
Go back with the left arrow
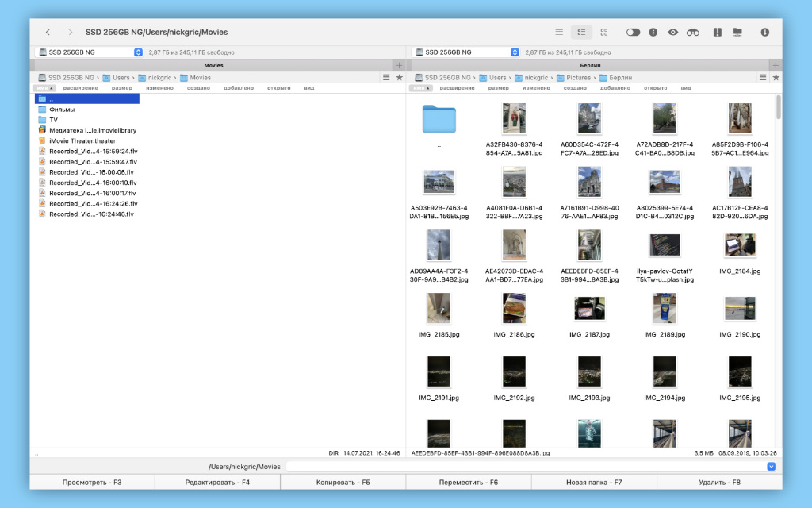48,33
